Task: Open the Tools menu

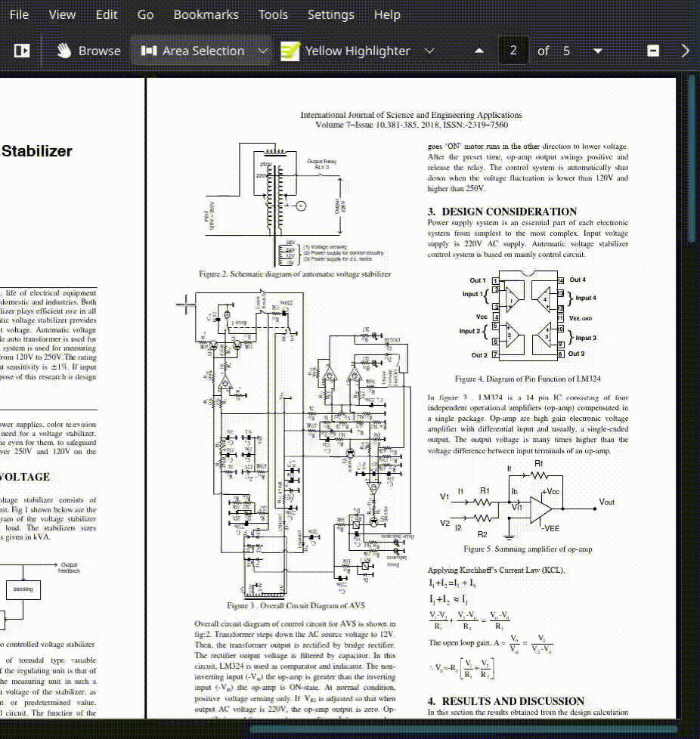Action: pos(273,14)
